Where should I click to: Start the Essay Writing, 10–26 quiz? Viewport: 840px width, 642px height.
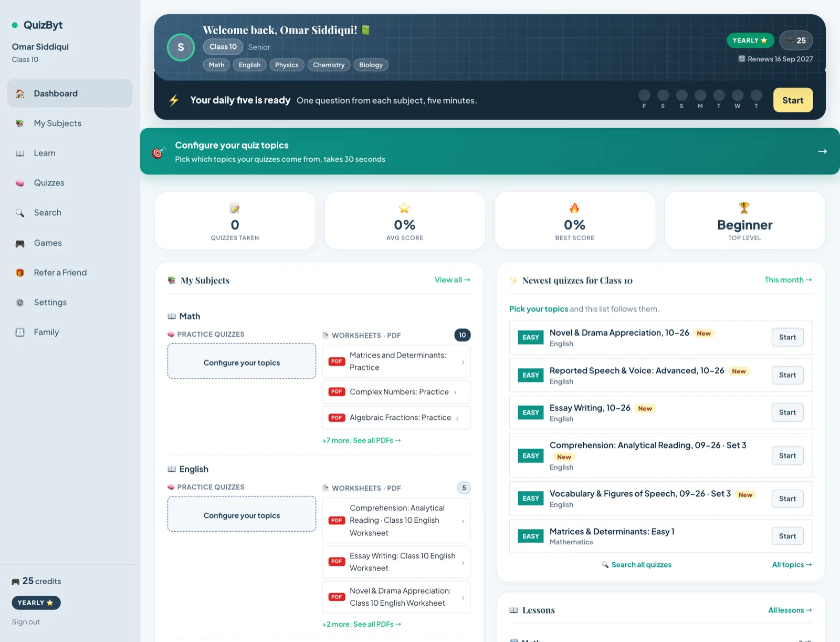tap(787, 412)
